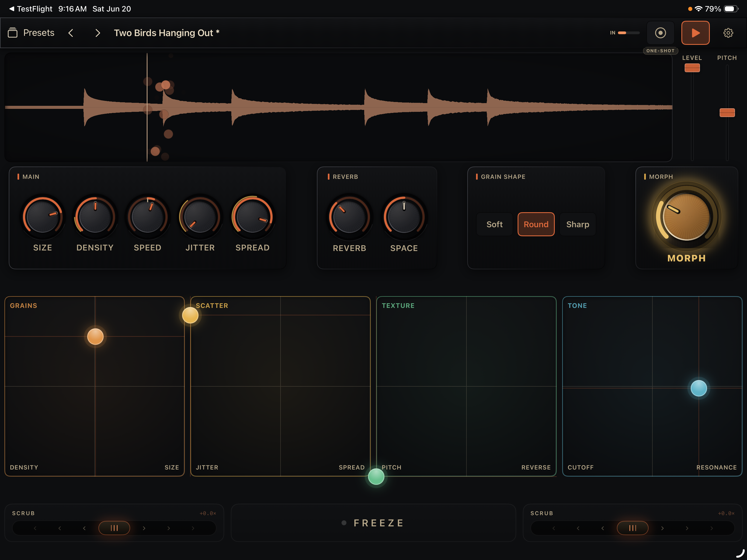Click left SCRUB slowest backward arrow
The width and height of the screenshot is (747, 560).
click(84, 528)
